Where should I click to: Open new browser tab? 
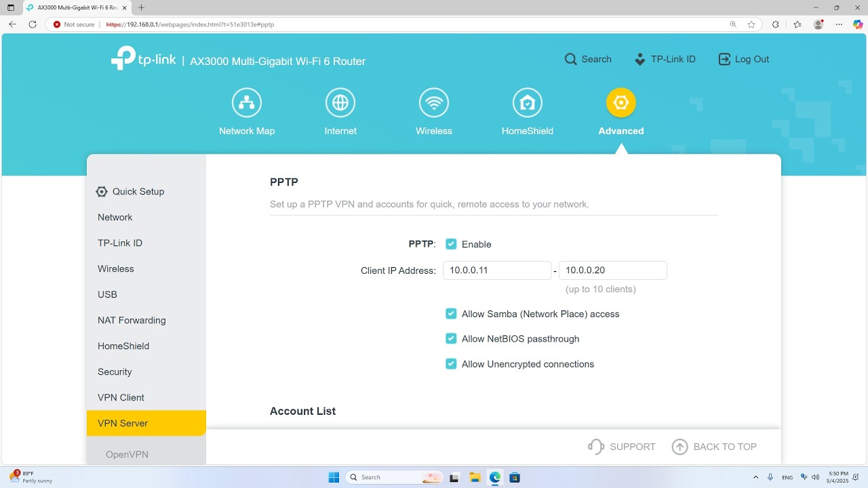(x=141, y=7)
